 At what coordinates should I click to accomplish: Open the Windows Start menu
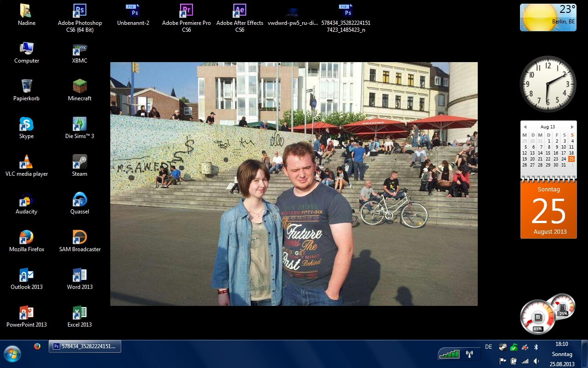(x=12, y=354)
